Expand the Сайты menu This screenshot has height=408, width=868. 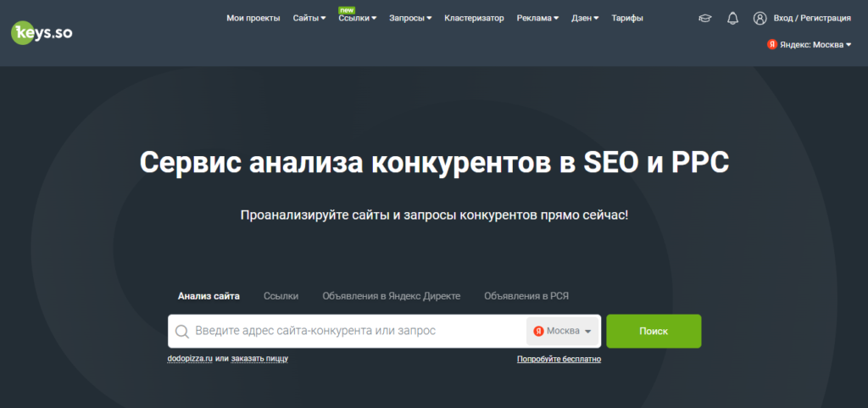(309, 19)
